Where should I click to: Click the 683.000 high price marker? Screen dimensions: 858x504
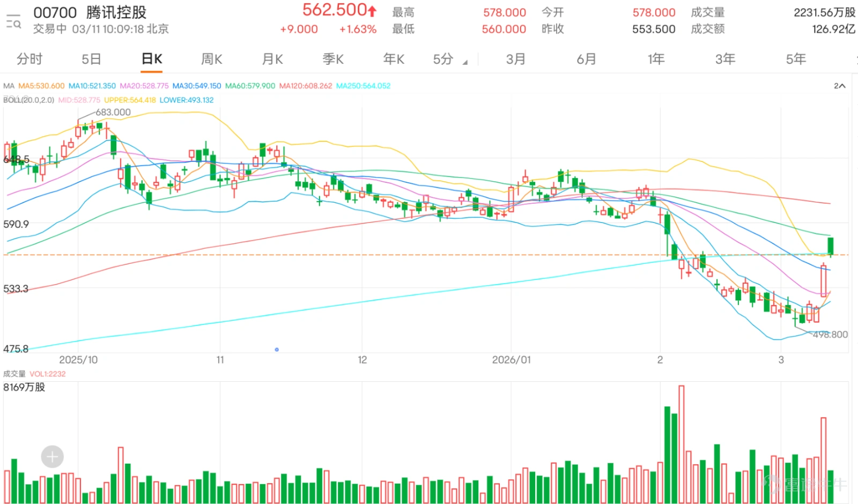[x=113, y=112]
